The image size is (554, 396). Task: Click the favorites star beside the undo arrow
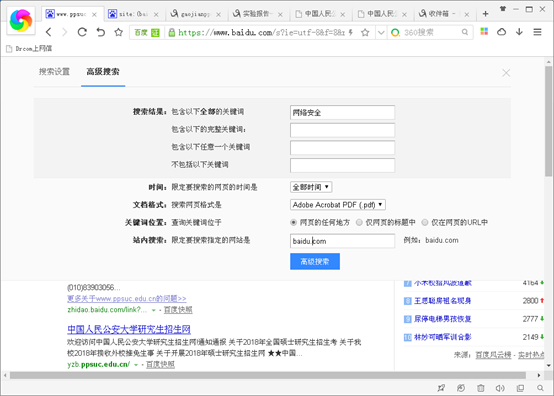[x=118, y=32]
